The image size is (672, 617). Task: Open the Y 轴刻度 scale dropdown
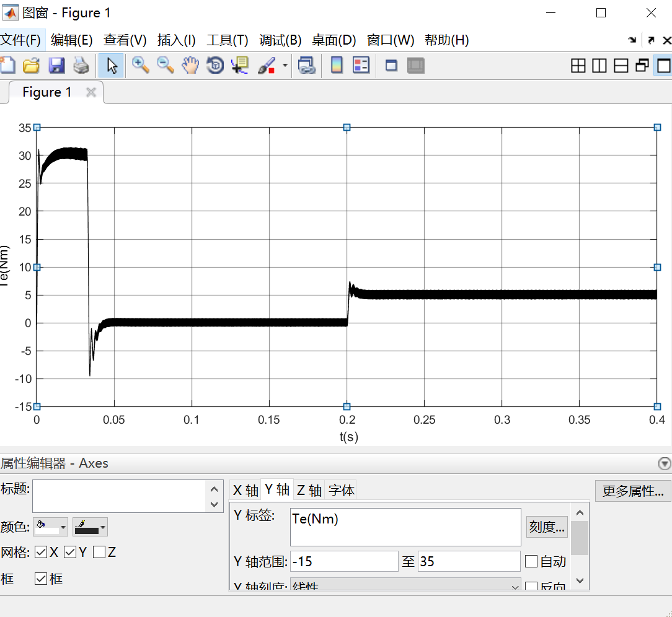[405, 585]
